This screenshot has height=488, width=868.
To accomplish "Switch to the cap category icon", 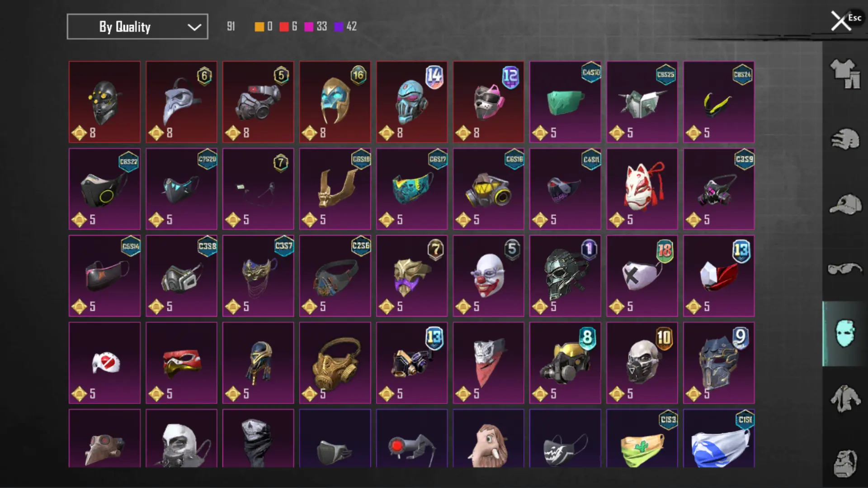I will click(845, 204).
